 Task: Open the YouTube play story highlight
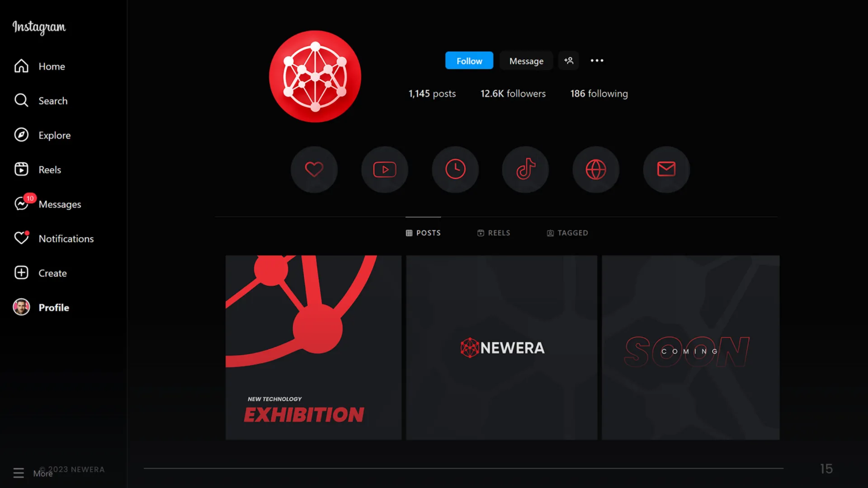click(x=385, y=169)
